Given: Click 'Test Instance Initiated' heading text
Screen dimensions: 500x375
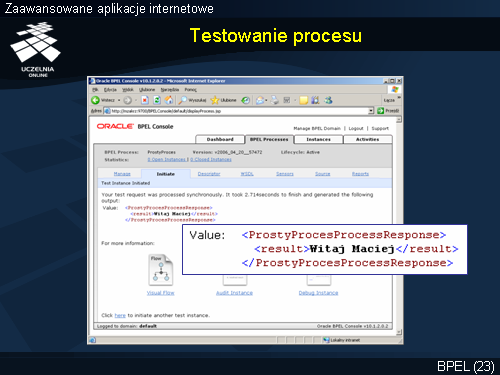Looking at the screenshot, I should (126, 183).
